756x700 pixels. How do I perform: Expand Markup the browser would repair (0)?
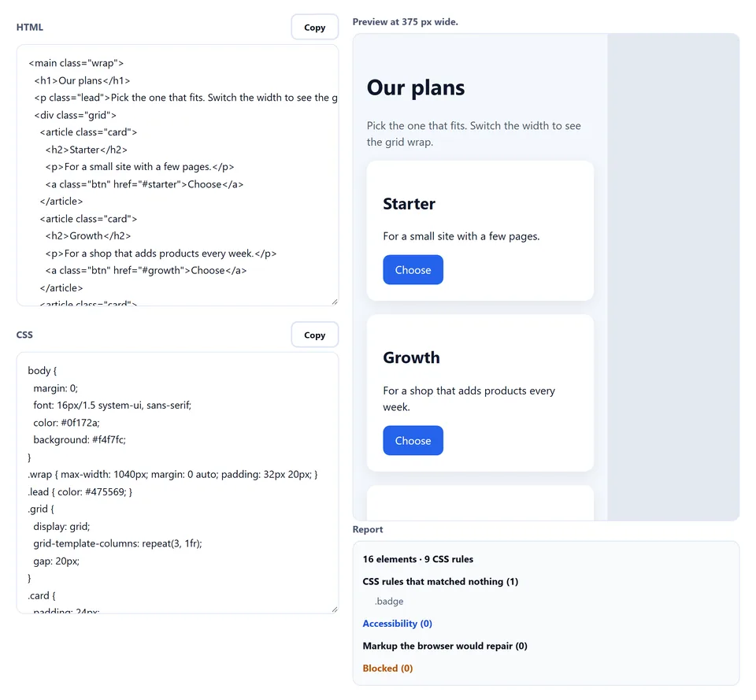pyautogui.click(x=444, y=646)
